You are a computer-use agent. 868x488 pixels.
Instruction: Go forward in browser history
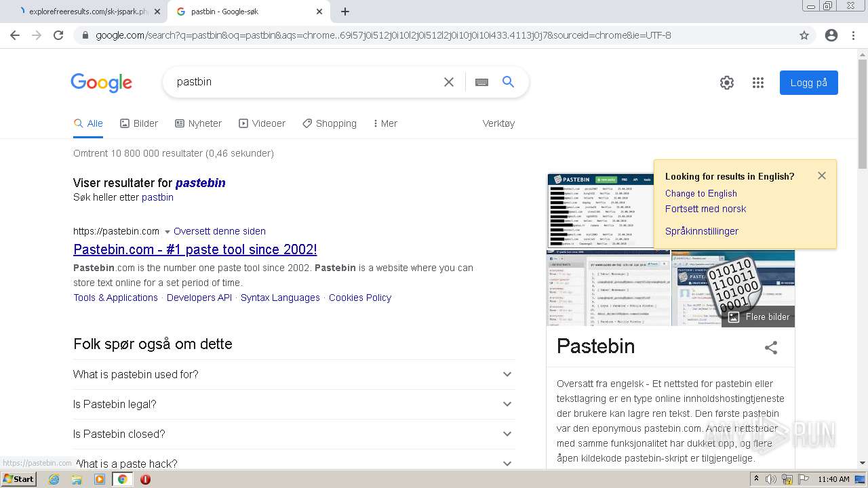point(37,35)
